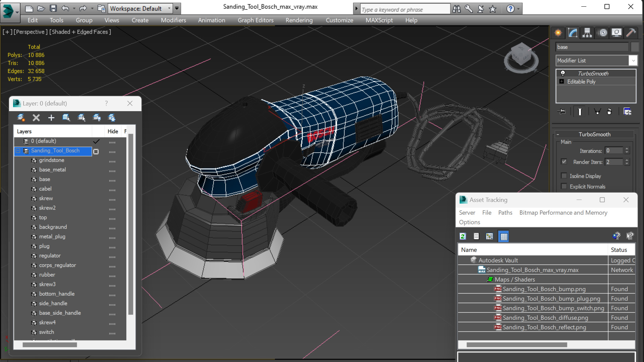Open the Utilities hammer panel icon
Screen dimensions: 644x362
click(x=631, y=33)
